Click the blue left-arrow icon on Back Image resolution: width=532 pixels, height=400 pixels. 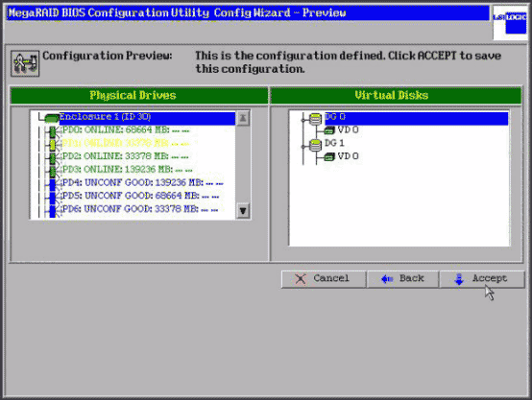point(387,279)
